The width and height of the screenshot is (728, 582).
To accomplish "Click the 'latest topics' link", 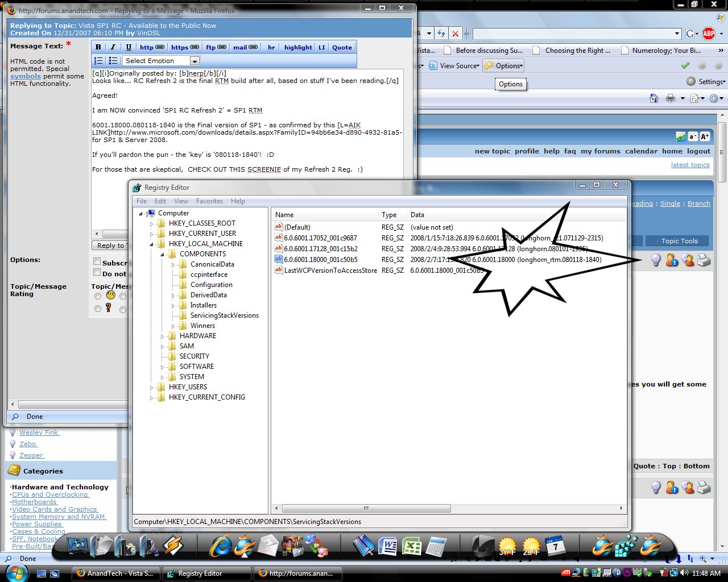I will [690, 165].
